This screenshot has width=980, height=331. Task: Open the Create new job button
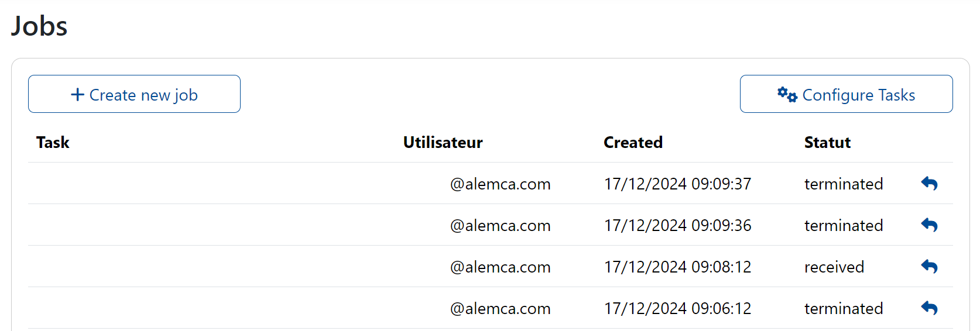(x=134, y=94)
